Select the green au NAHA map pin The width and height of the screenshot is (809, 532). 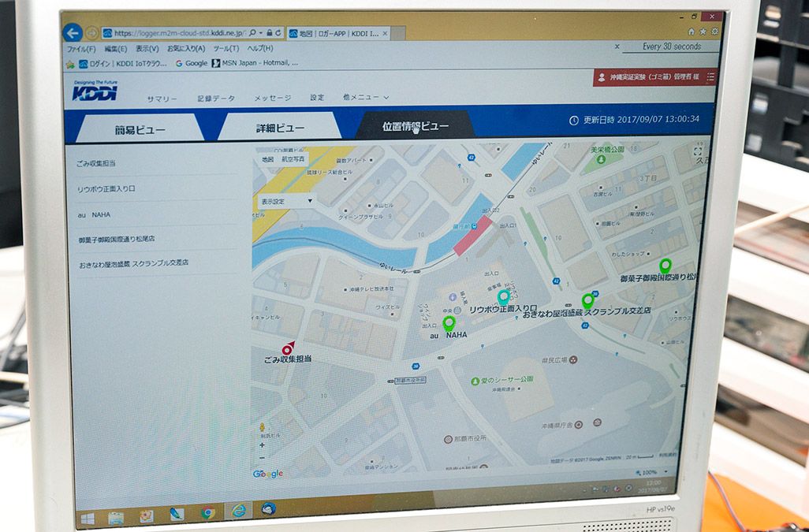click(449, 324)
